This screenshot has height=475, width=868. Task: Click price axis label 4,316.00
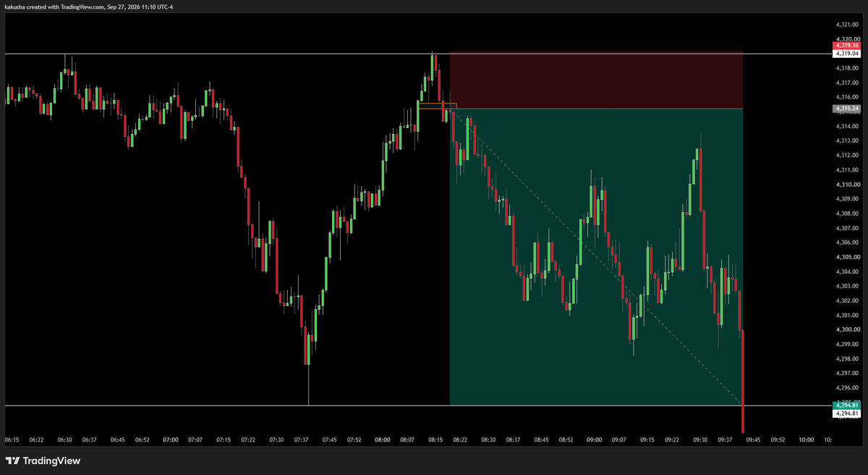(x=846, y=97)
